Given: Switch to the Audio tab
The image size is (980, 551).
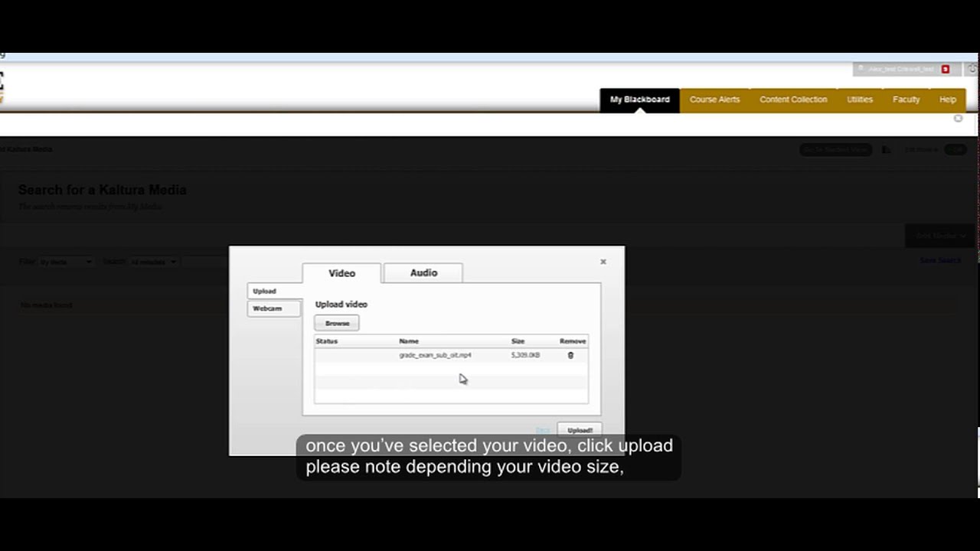Looking at the screenshot, I should coord(423,272).
